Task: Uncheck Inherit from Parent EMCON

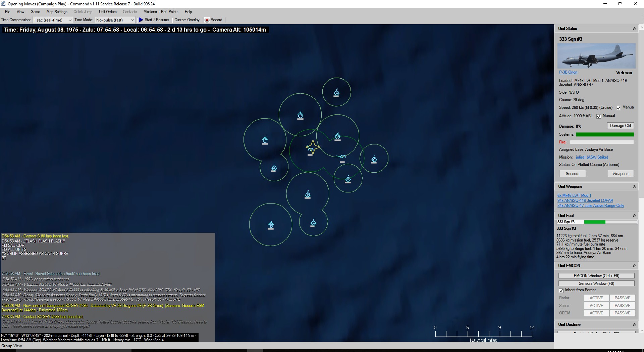Action: (x=561, y=290)
